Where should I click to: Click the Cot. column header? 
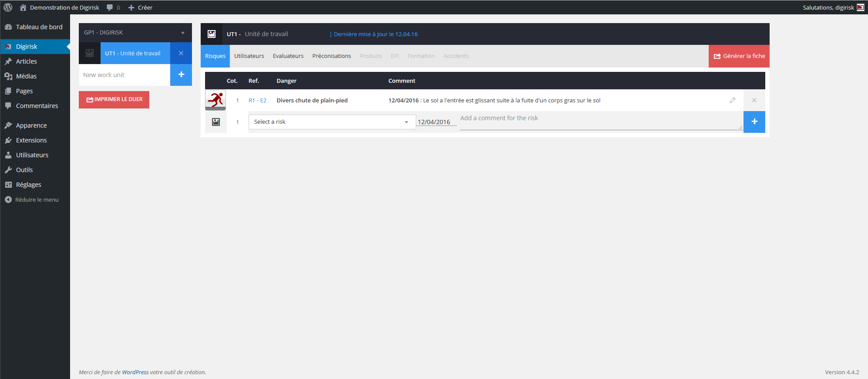pyautogui.click(x=232, y=81)
